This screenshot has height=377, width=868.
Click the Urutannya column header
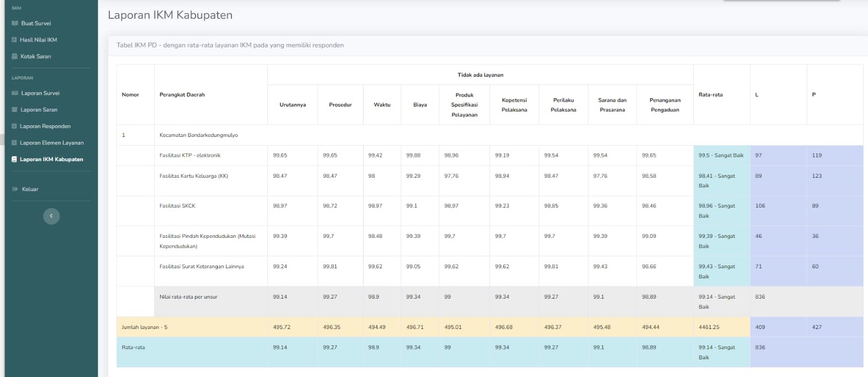pyautogui.click(x=292, y=105)
